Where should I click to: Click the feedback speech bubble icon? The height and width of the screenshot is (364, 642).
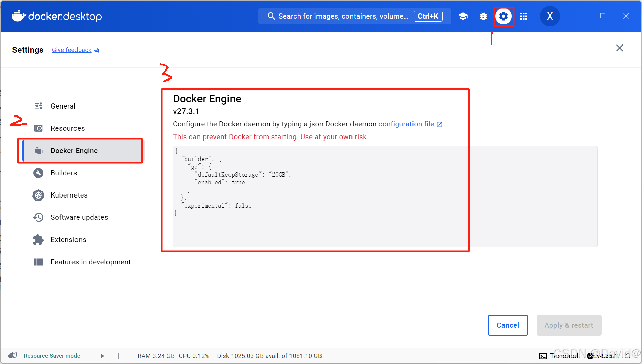pos(96,50)
